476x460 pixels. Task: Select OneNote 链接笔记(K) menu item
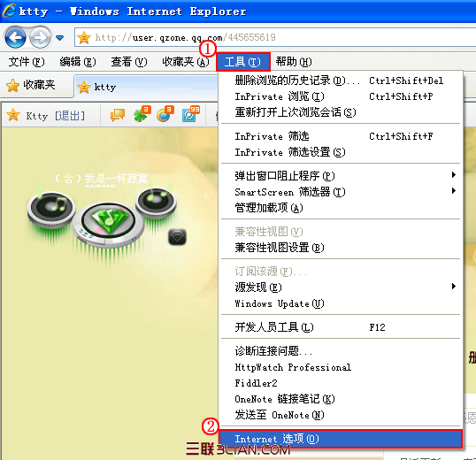pyautogui.click(x=341, y=399)
